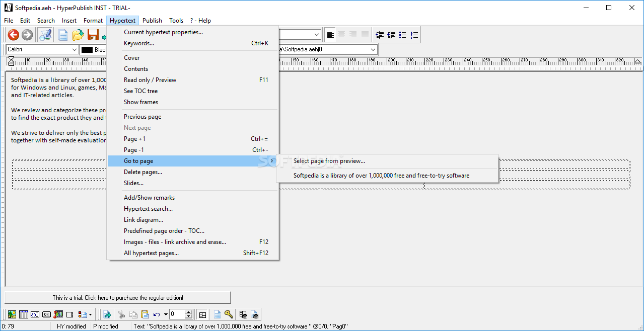
Task: Click the gold key icon
Action: [229, 314]
